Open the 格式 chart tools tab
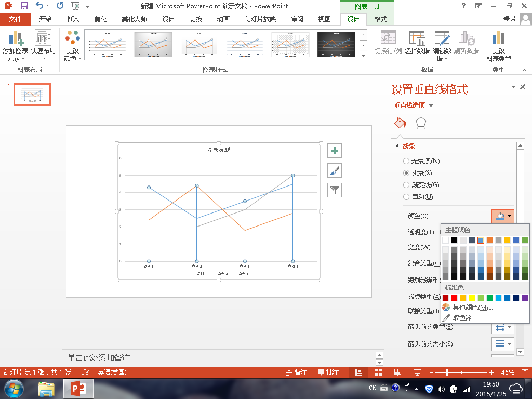Viewport: 532px width, 399px height. point(380,19)
